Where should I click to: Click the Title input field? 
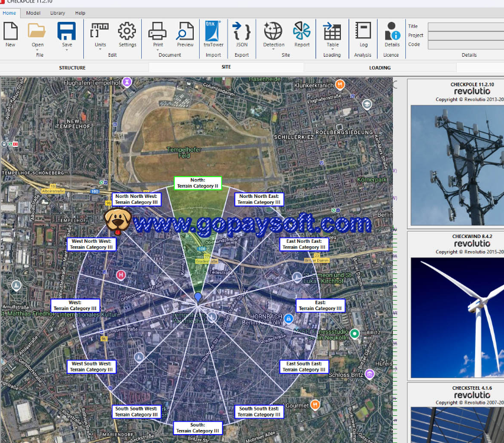tap(466, 27)
